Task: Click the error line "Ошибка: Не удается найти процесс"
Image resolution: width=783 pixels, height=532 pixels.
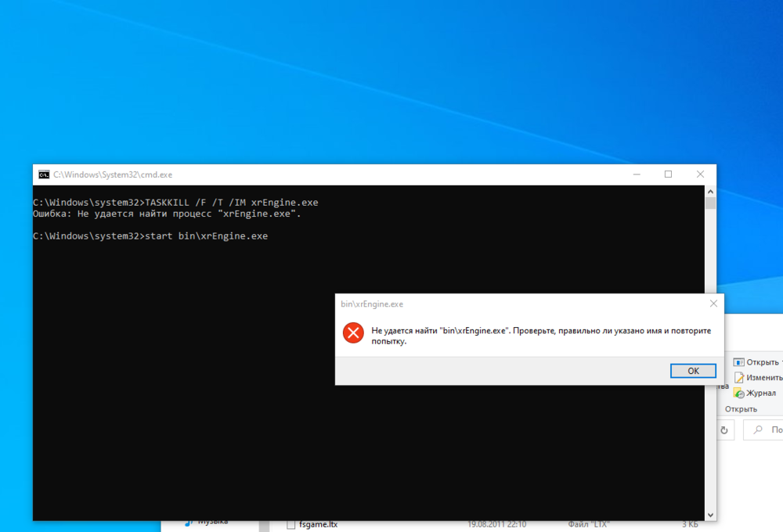Action: [167, 214]
